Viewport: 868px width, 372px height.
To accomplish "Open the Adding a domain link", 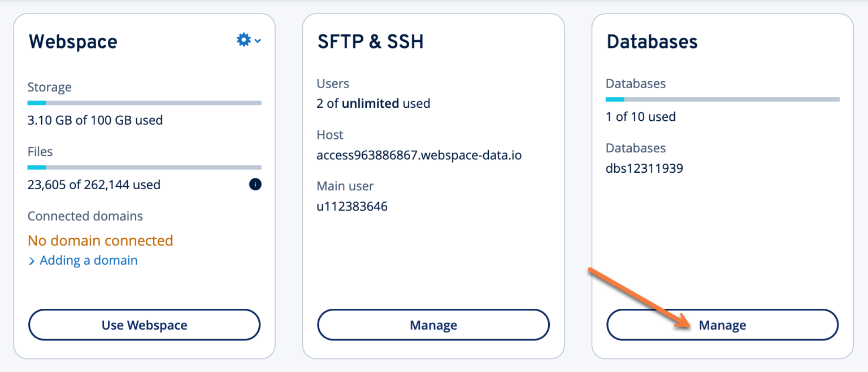I will click(88, 260).
